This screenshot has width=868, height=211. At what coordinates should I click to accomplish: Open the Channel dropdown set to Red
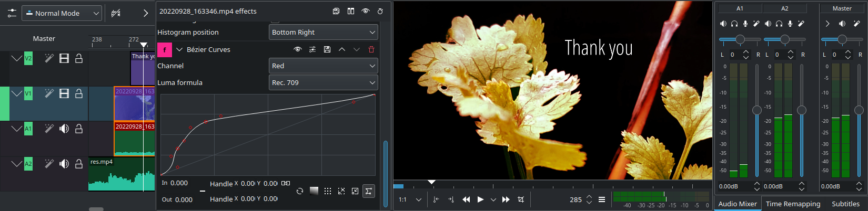pyautogui.click(x=323, y=66)
